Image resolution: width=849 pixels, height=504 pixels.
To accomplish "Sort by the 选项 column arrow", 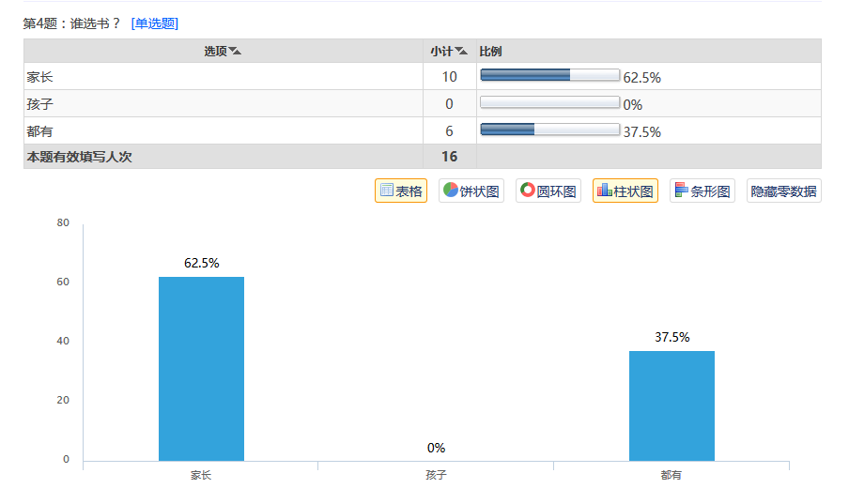I will point(235,51).
